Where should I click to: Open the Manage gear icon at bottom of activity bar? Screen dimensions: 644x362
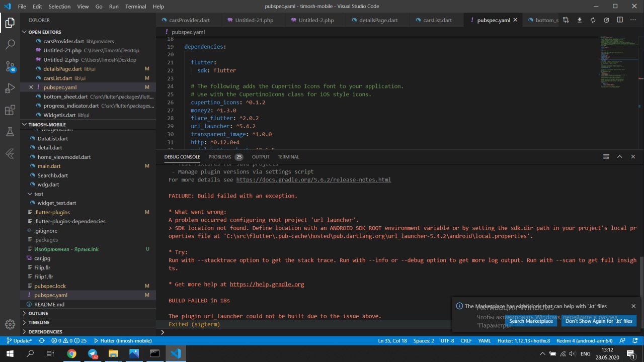(10, 324)
